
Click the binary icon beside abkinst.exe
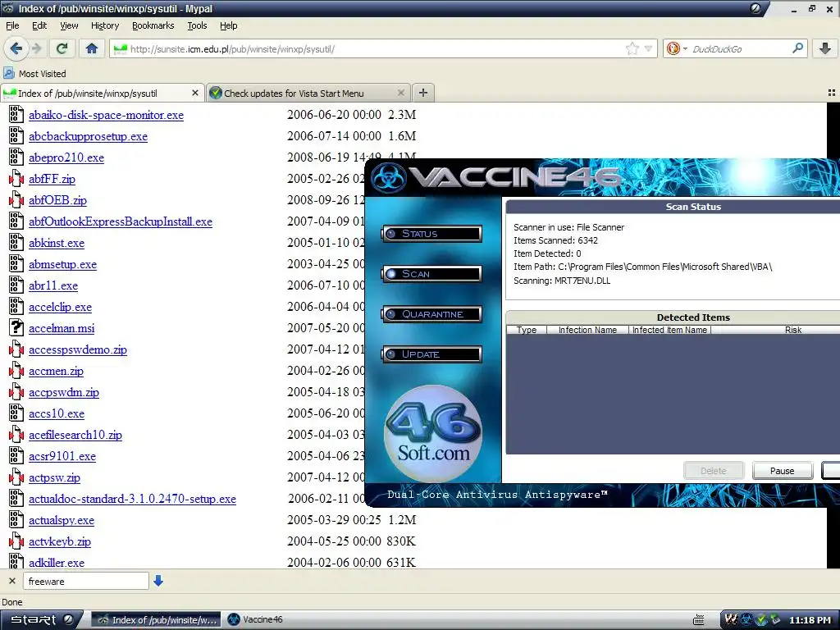point(16,243)
